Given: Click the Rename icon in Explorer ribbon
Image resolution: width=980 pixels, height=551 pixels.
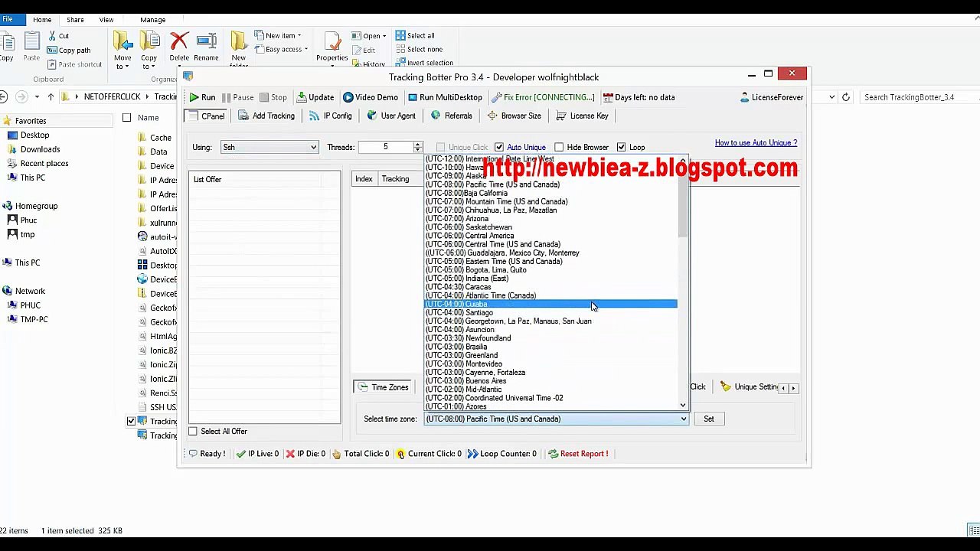Looking at the screenshot, I should pyautogui.click(x=206, y=47).
